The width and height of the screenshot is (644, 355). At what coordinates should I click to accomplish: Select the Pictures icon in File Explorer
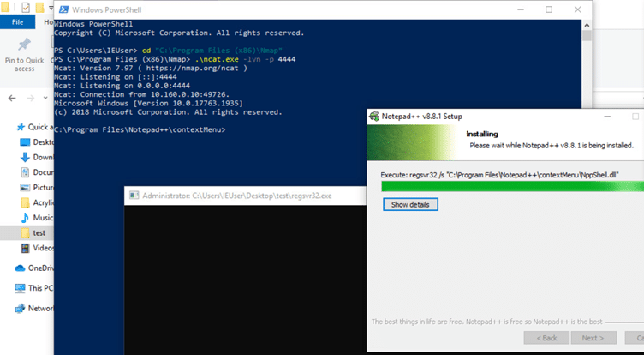tap(25, 188)
